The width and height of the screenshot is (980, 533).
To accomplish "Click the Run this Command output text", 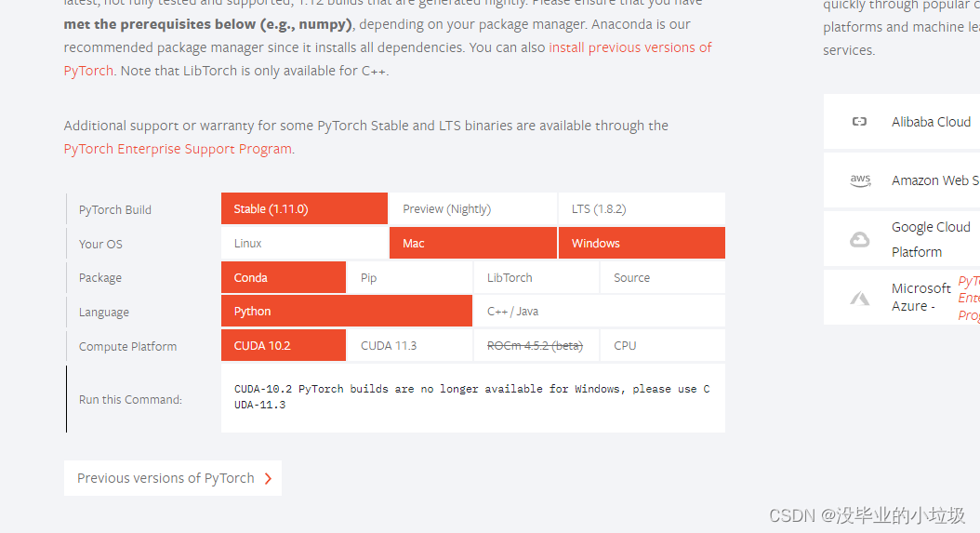I will (472, 396).
